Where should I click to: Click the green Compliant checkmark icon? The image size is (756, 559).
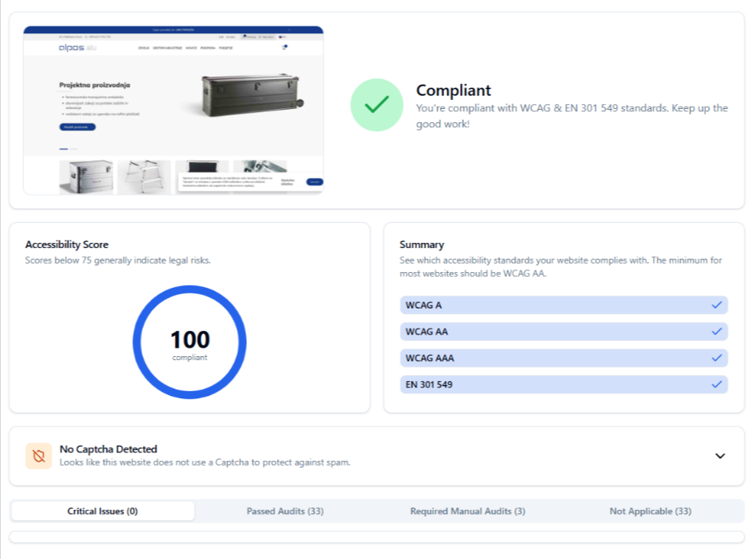377,105
